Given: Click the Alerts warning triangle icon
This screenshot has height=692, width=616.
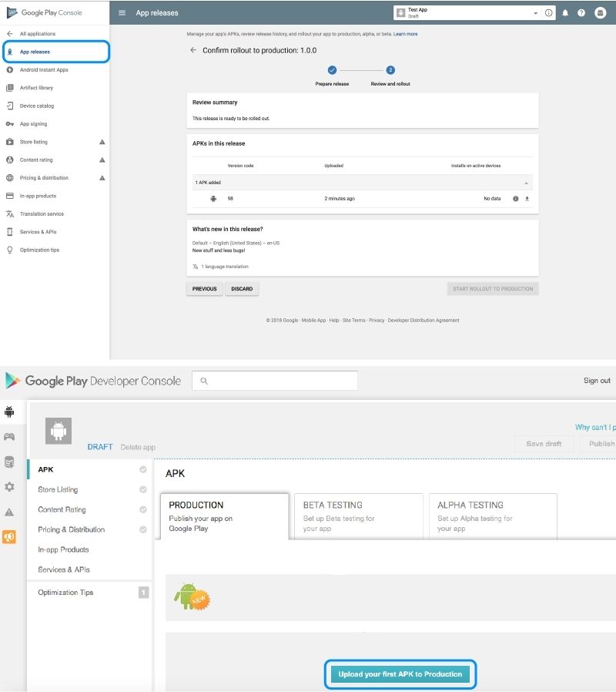Looking at the screenshot, I should pos(10,511).
